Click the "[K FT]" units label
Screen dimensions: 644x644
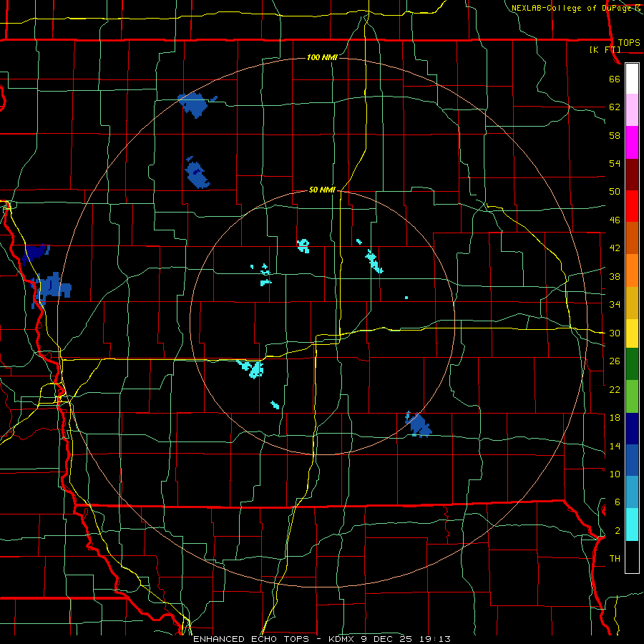[x=605, y=50]
